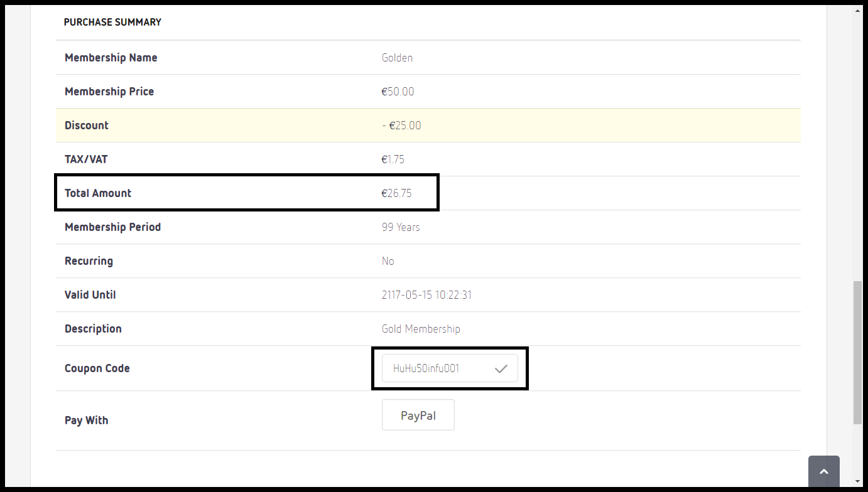Click the PURCHASE SUMMARY heading
868x492 pixels.
point(112,22)
